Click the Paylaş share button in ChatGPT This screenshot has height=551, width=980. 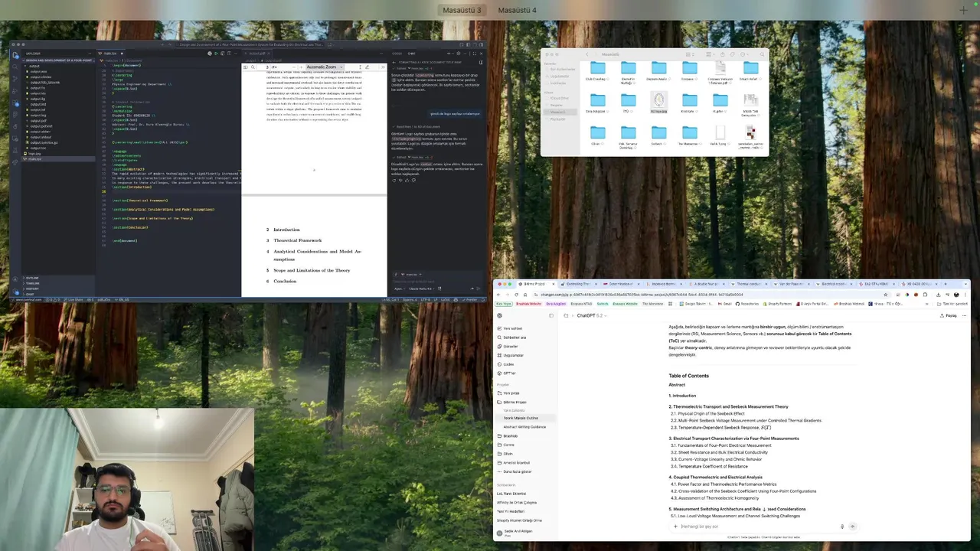[x=948, y=315]
